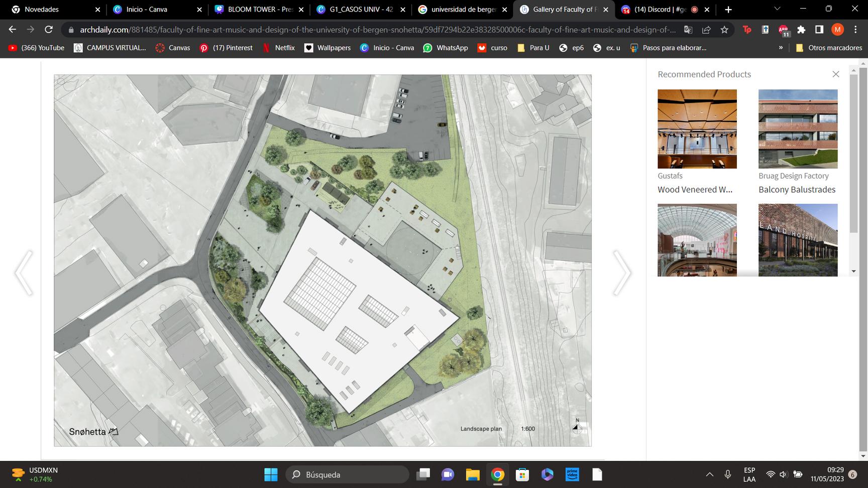Image resolution: width=868 pixels, height=488 pixels.
Task: Open the Wood Veneered product thumbnail
Action: point(697,129)
